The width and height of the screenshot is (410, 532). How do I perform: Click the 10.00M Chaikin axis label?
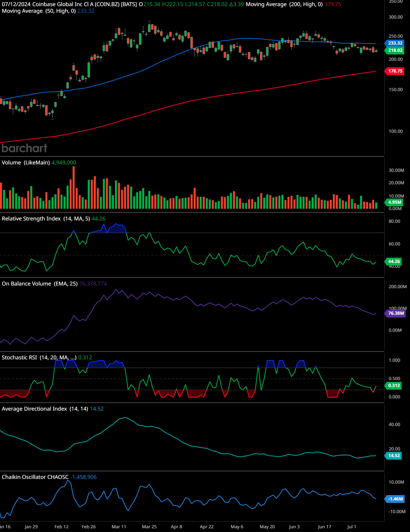396,482
